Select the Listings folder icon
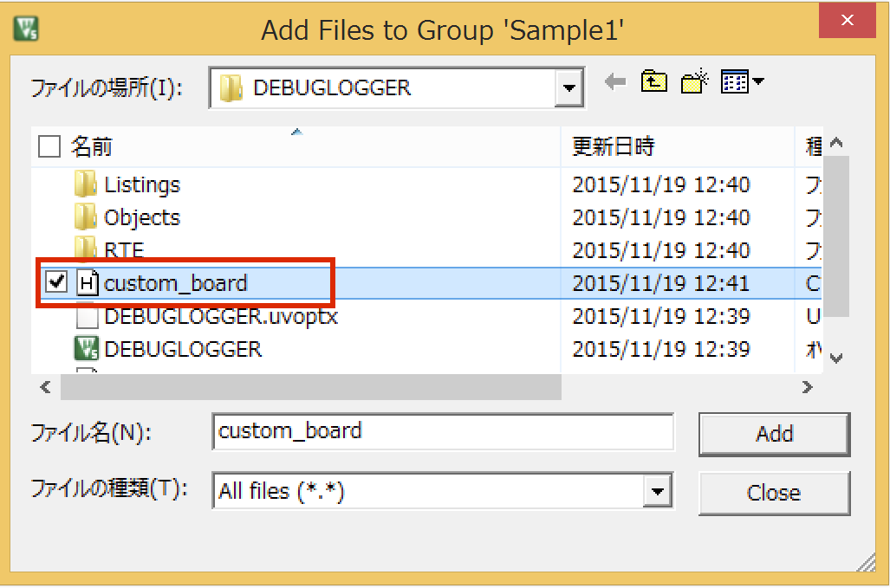This screenshot has width=890, height=588. [85, 184]
